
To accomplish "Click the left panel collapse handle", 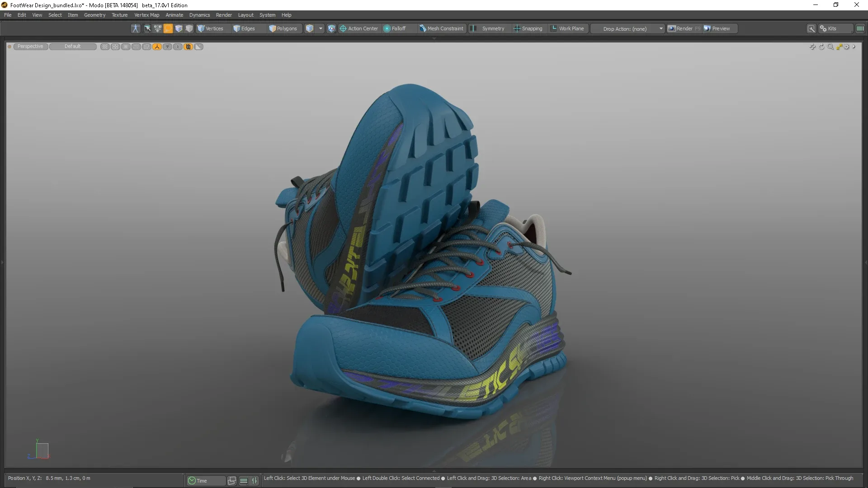I will point(2,262).
